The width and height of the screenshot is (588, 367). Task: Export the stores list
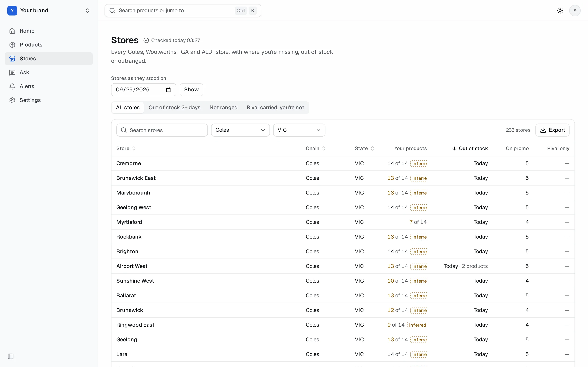[x=552, y=130]
